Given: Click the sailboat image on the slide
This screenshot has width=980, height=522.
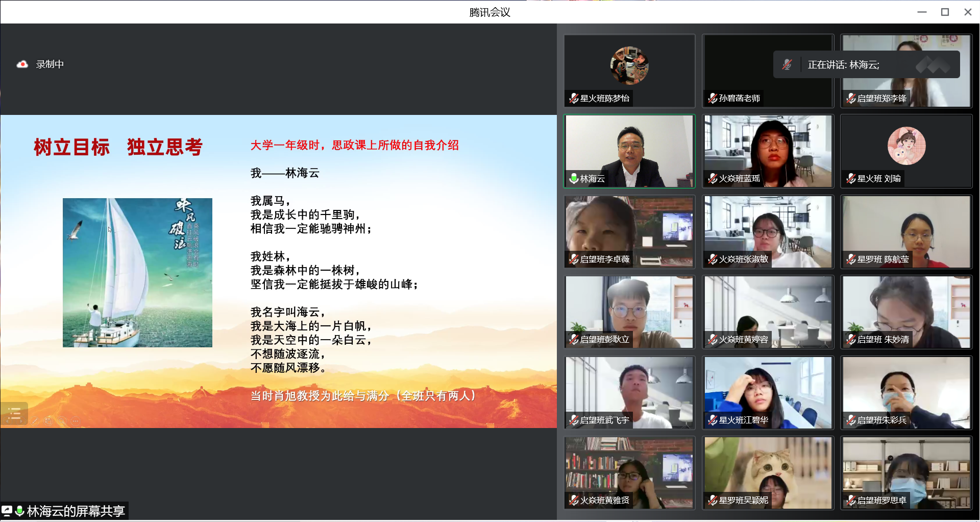Looking at the screenshot, I should click(x=137, y=273).
